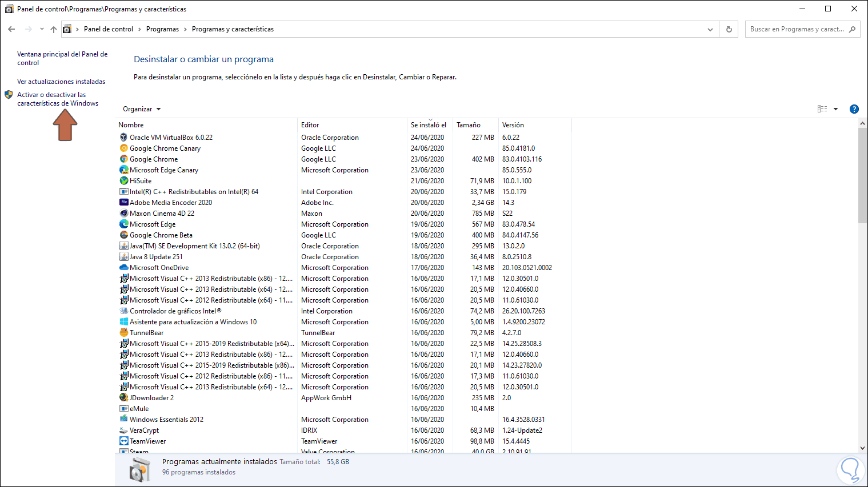Click the Adobe Inc. editor cell

(x=317, y=202)
